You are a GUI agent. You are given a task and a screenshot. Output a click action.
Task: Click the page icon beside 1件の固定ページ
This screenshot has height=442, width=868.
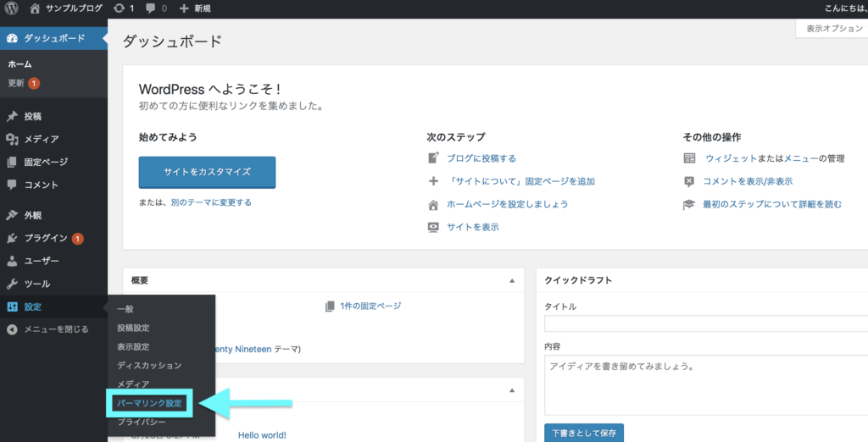pyautogui.click(x=330, y=306)
